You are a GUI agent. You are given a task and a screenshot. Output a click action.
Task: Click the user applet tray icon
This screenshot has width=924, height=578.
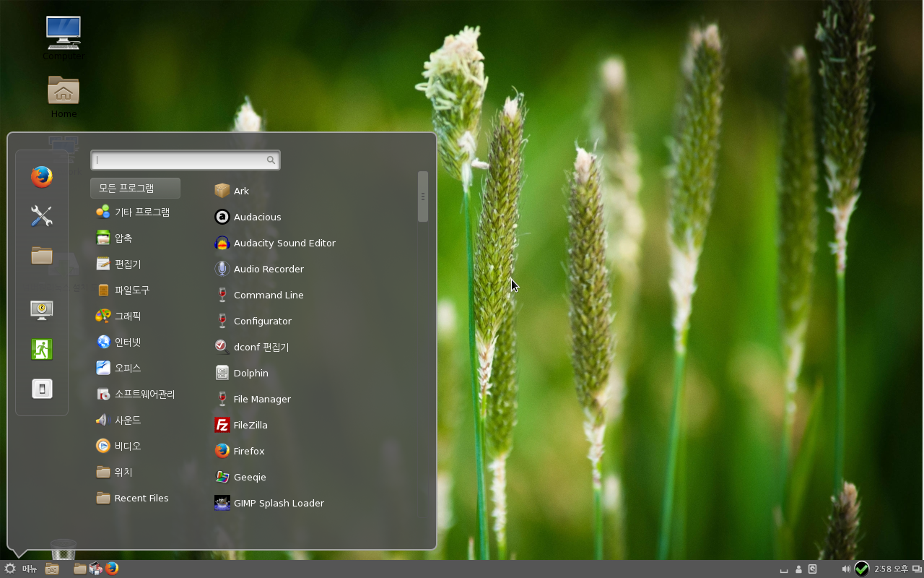tap(799, 569)
